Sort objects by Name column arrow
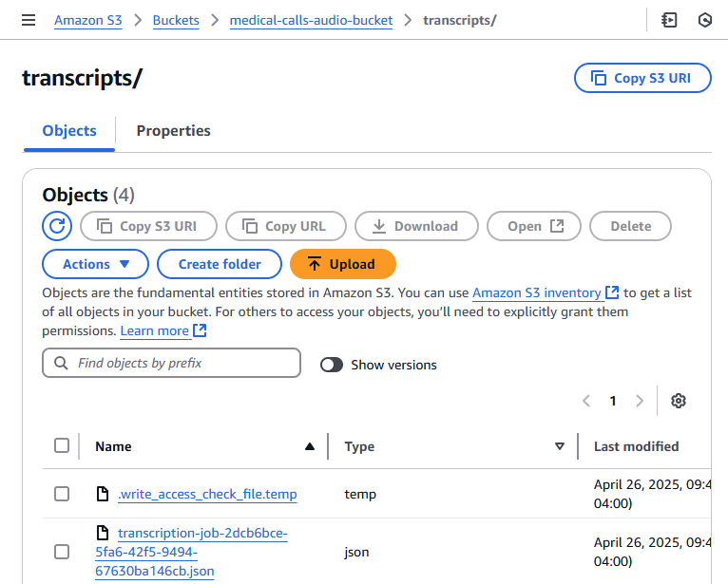Viewport: 728px width, 584px height. (309, 446)
